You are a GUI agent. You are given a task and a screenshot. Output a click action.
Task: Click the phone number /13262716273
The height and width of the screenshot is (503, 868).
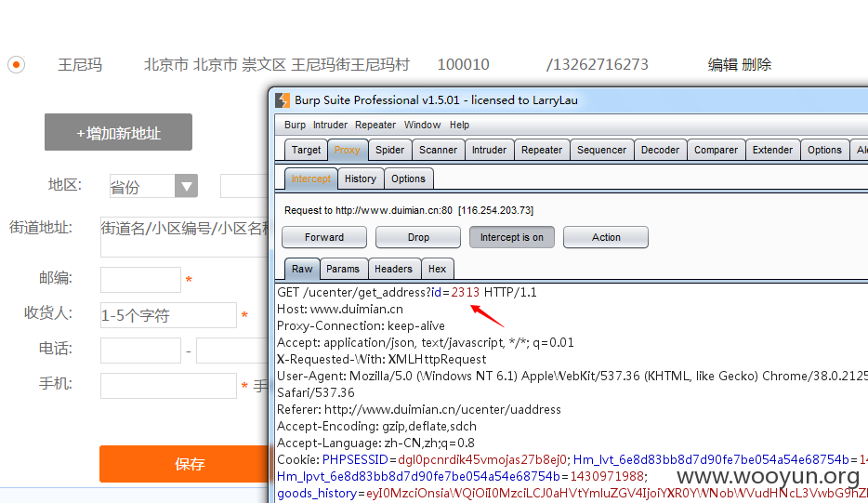(x=598, y=65)
